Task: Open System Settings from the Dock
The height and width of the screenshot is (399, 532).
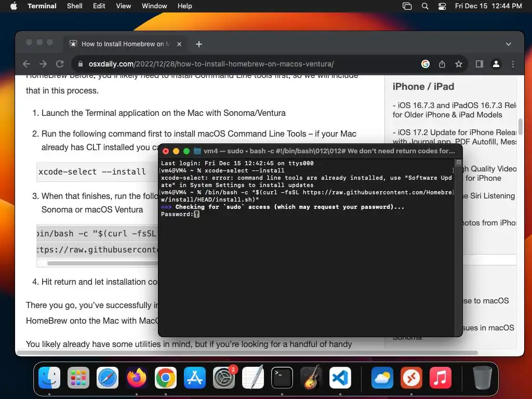Action: [224, 378]
